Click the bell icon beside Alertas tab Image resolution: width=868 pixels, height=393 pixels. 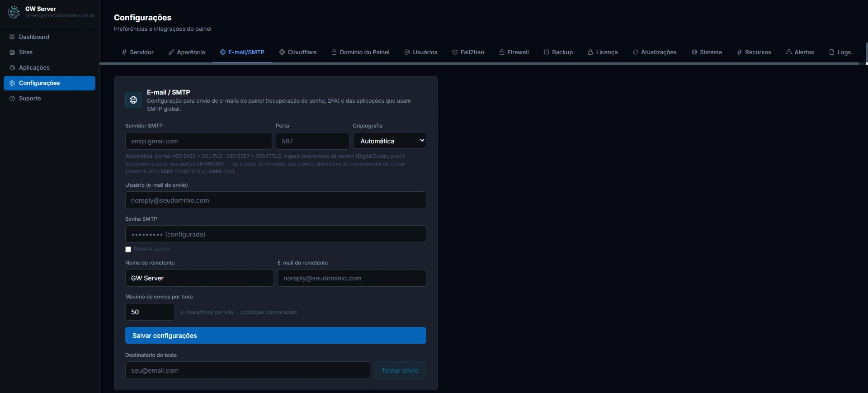[x=789, y=52]
